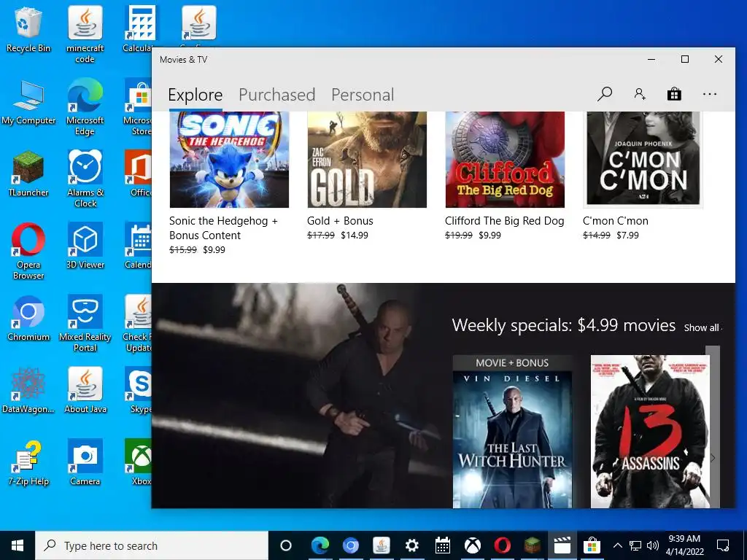Click the $9.99 price under Clifford
Image resolution: width=747 pixels, height=560 pixels.
[x=489, y=236]
